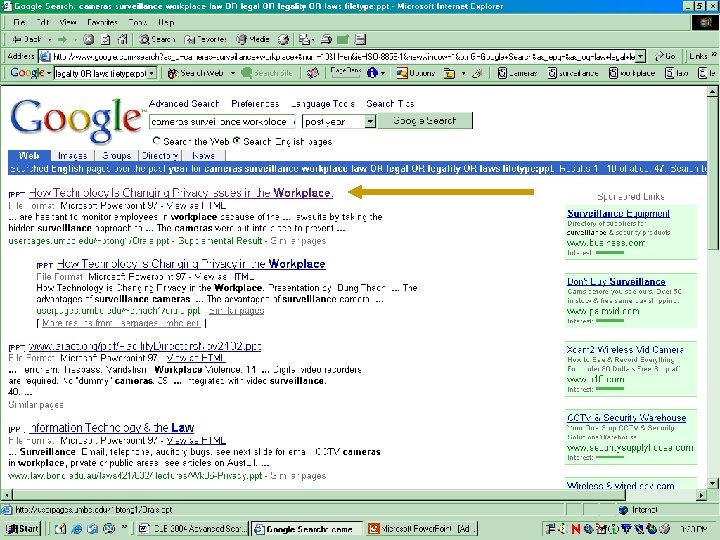
Task: Open the Surveillance Equipment sponsored link
Action: click(x=618, y=214)
